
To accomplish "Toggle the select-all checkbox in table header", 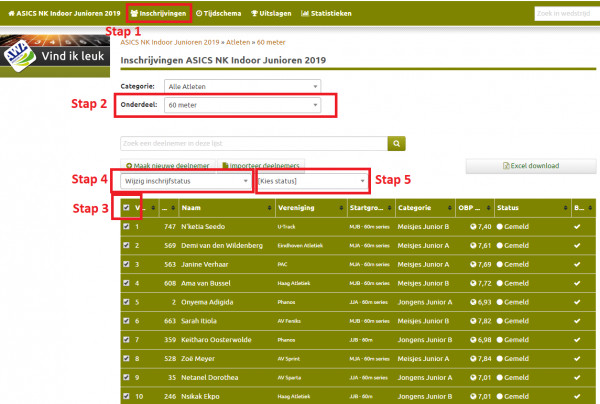I will coord(126,208).
